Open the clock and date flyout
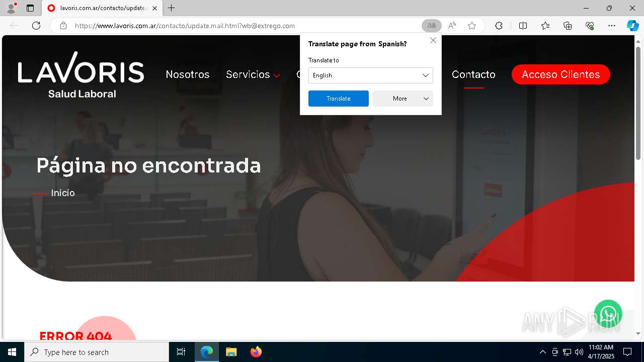The image size is (644, 362). point(601,352)
